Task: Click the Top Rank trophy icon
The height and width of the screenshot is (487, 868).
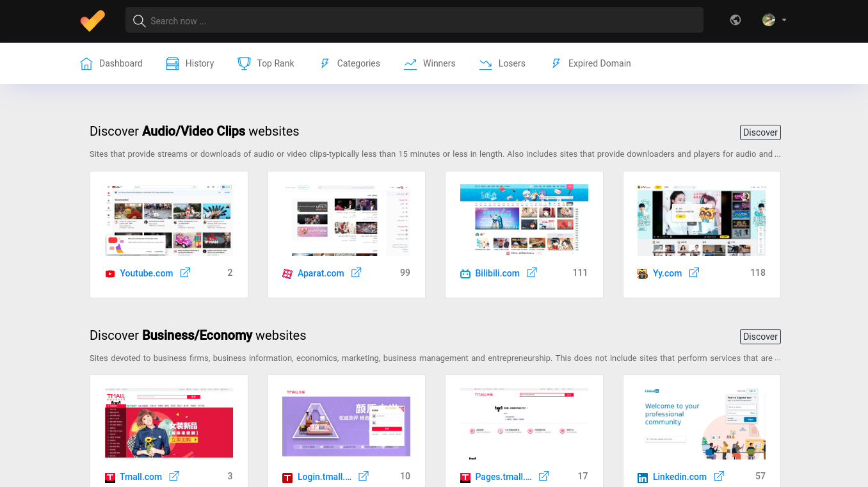Action: tap(244, 63)
